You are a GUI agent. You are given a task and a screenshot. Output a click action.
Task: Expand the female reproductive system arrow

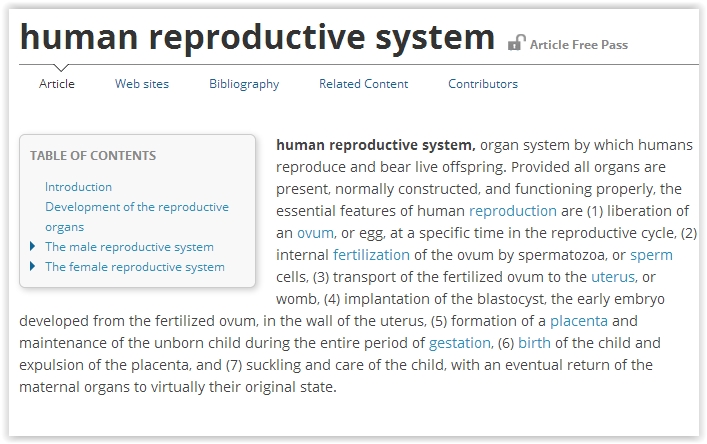pos(33,266)
